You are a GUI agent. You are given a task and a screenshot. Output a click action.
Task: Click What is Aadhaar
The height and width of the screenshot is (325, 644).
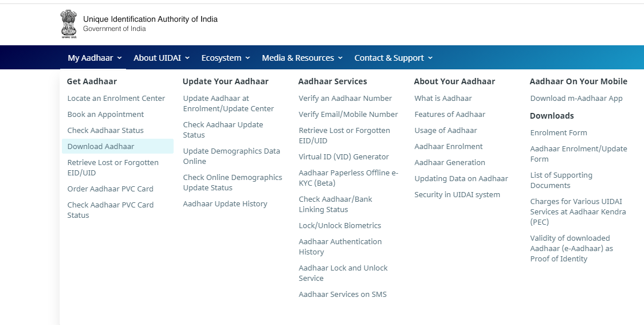(443, 98)
